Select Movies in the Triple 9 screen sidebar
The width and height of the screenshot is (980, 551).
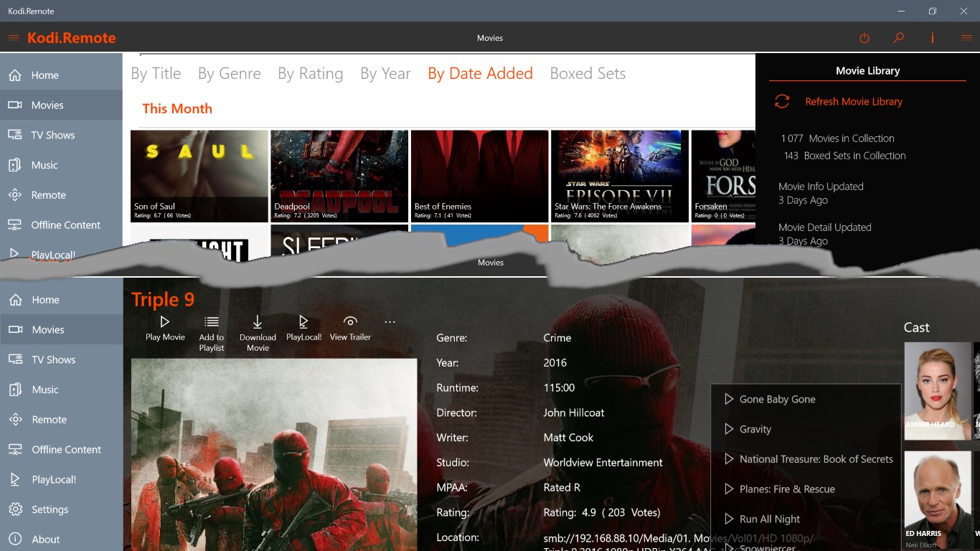click(61, 330)
